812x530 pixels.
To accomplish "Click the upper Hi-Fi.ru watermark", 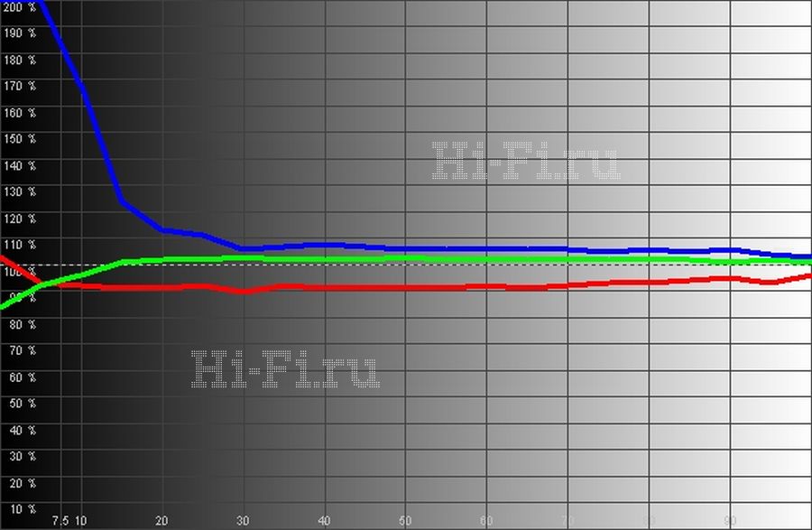I will tap(526, 163).
